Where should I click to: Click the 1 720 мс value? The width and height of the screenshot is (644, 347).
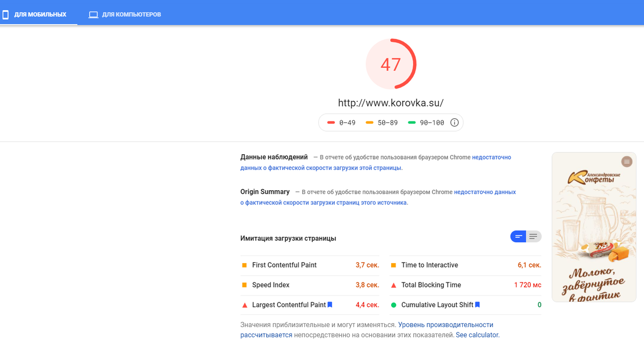[x=528, y=285]
